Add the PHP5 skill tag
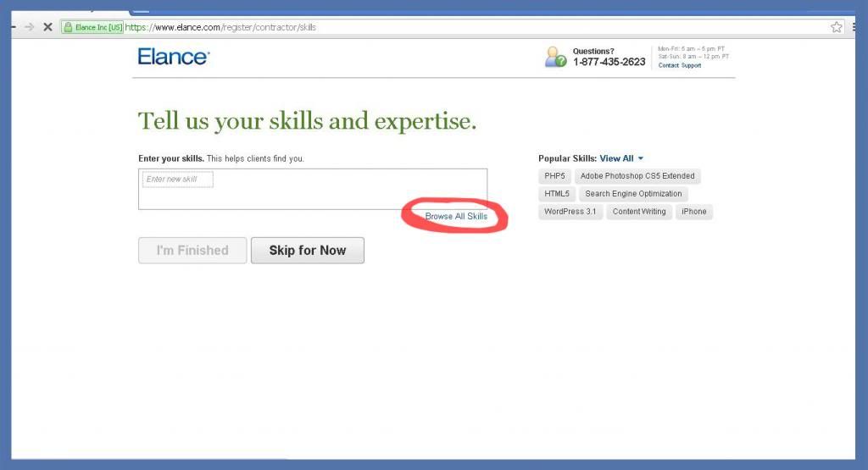The height and width of the screenshot is (470, 868). 554,176
